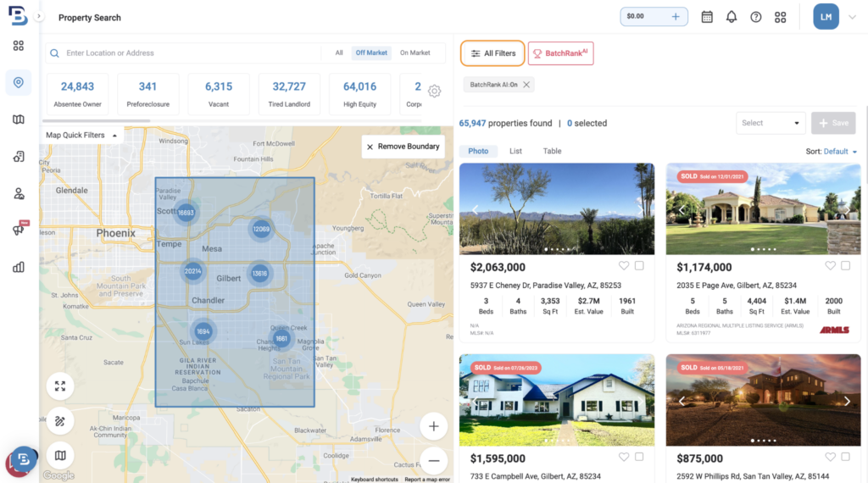Click the help question mark icon
Image resolution: width=868 pixels, height=483 pixels.
pyautogui.click(x=755, y=17)
